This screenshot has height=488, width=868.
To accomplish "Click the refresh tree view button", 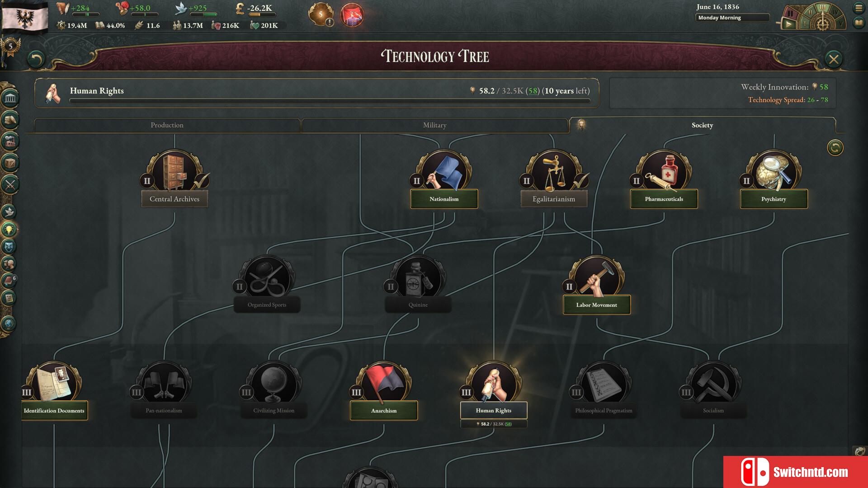I will (835, 147).
